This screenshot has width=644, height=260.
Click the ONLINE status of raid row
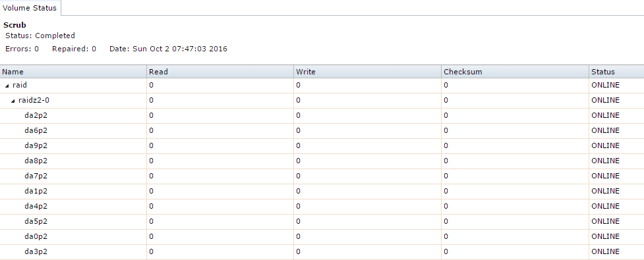605,86
